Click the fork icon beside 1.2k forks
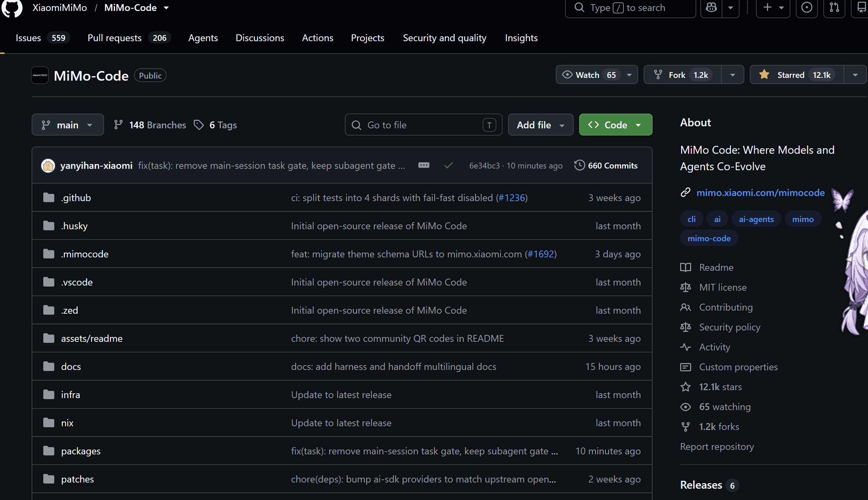Screen dimensions: 868x500 pyautogui.click(x=686, y=427)
